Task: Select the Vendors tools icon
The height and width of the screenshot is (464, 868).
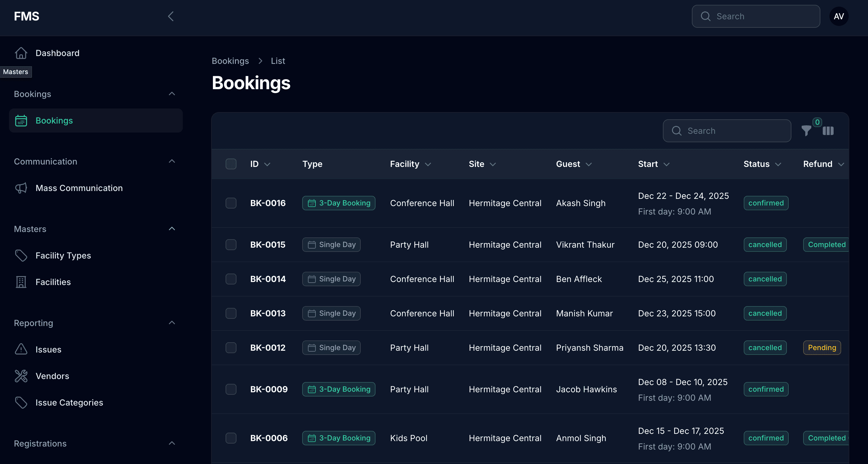Action: (21, 376)
